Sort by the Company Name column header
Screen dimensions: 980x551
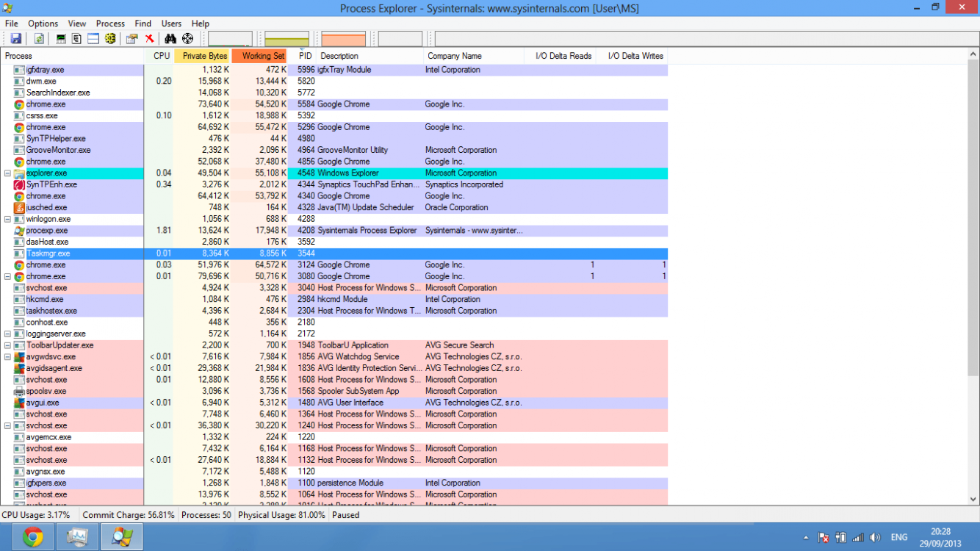click(x=475, y=56)
